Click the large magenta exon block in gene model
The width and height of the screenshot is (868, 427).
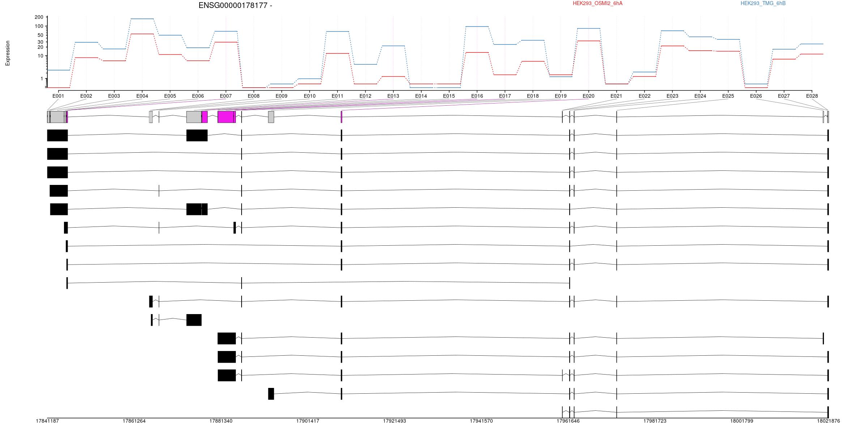click(226, 117)
